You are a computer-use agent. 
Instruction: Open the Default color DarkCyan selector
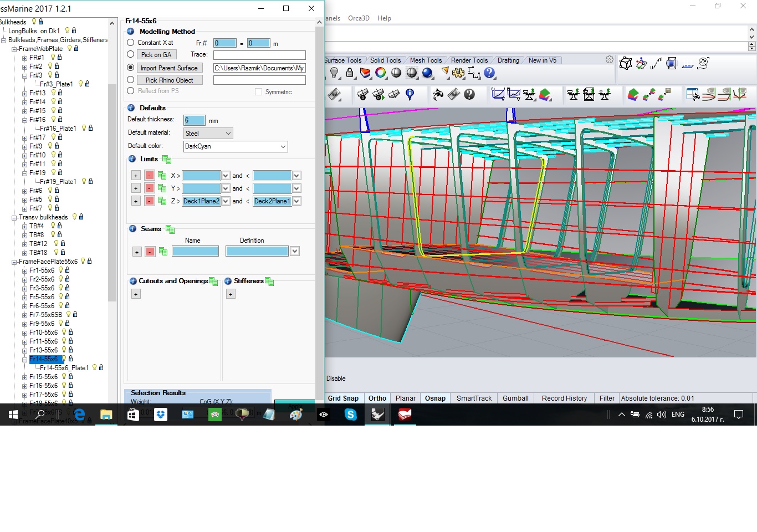point(236,146)
